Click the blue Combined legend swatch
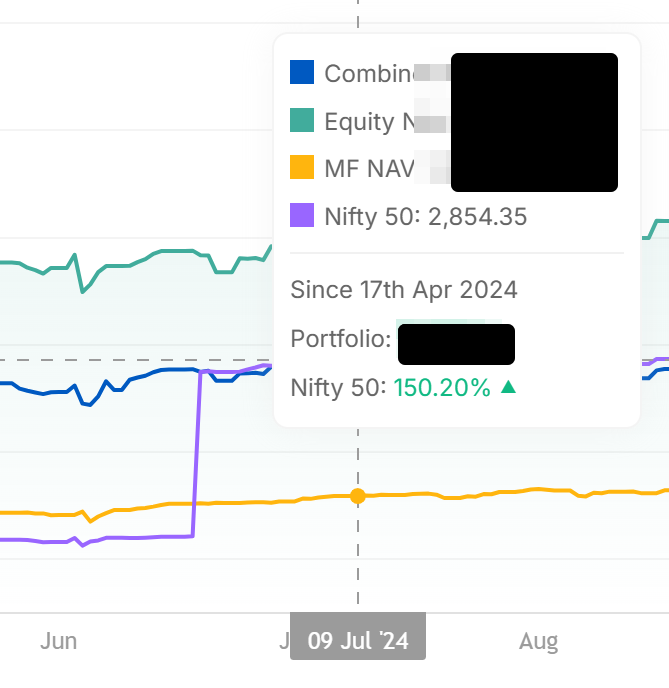The height and width of the screenshot is (688, 669). click(x=302, y=73)
